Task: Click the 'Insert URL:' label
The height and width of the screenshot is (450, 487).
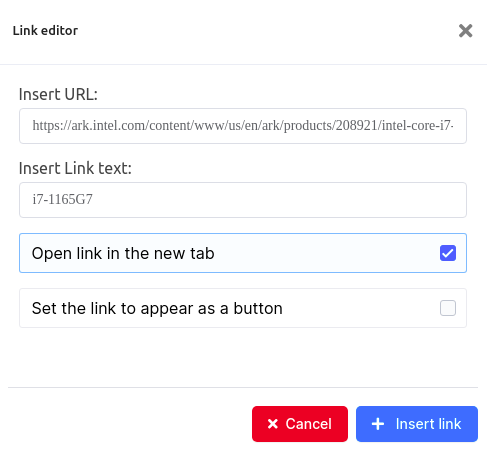Action: coord(58,94)
